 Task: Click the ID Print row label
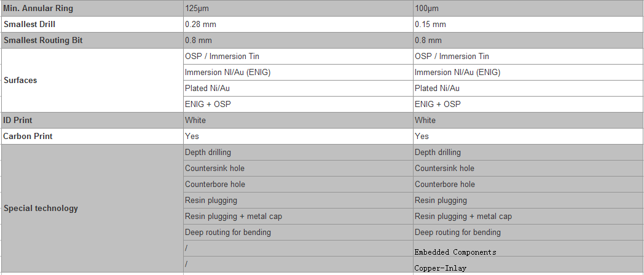tap(92, 121)
